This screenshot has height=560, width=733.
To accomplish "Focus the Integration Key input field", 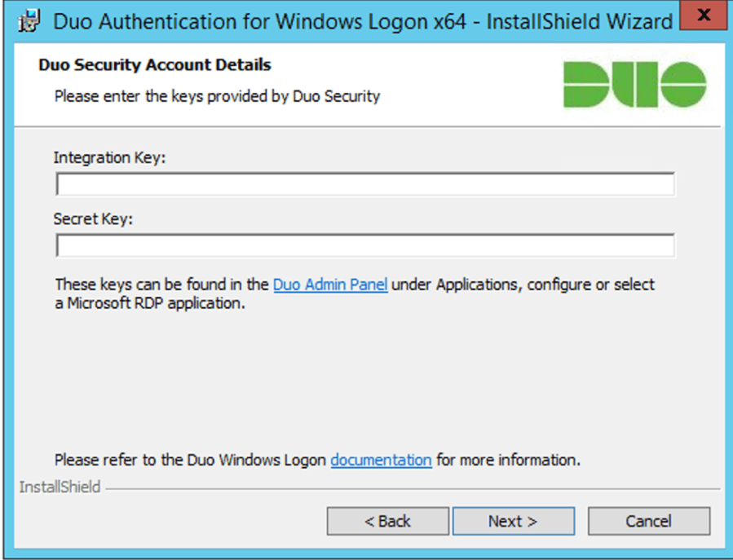I will (364, 185).
